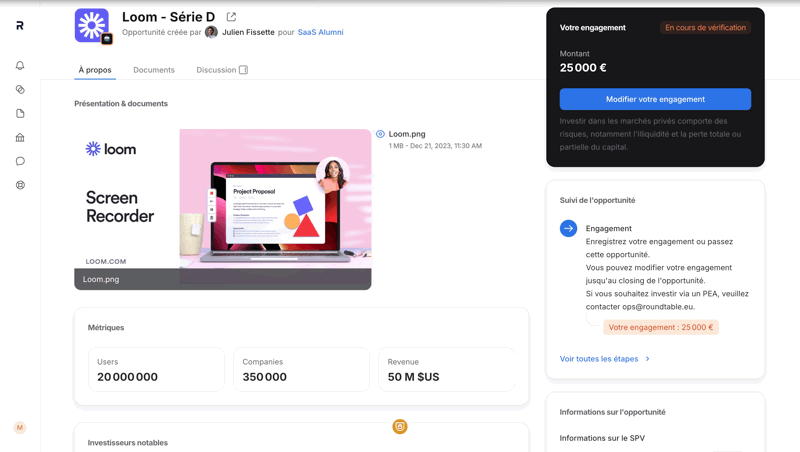
Task: Click the Roundtable R logo
Action: click(20, 26)
